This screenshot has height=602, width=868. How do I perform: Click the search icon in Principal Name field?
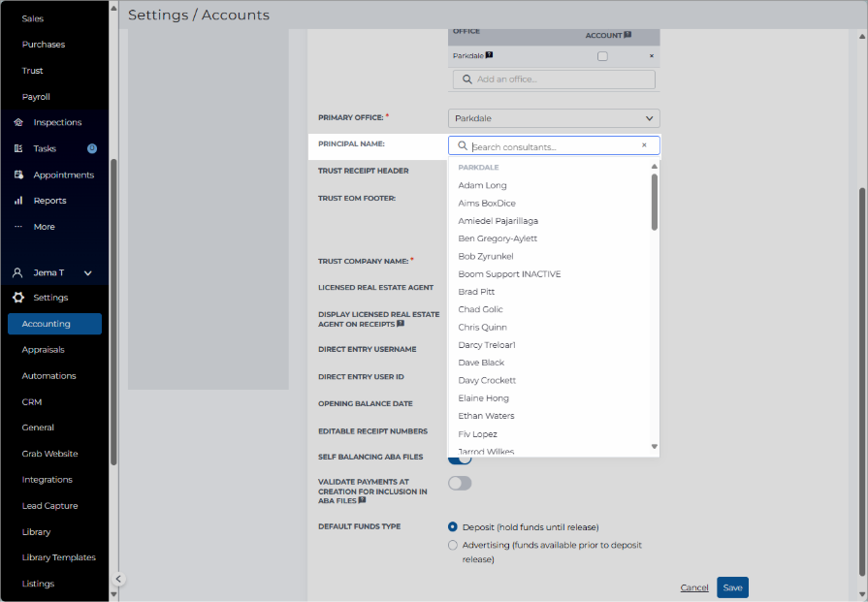click(463, 145)
